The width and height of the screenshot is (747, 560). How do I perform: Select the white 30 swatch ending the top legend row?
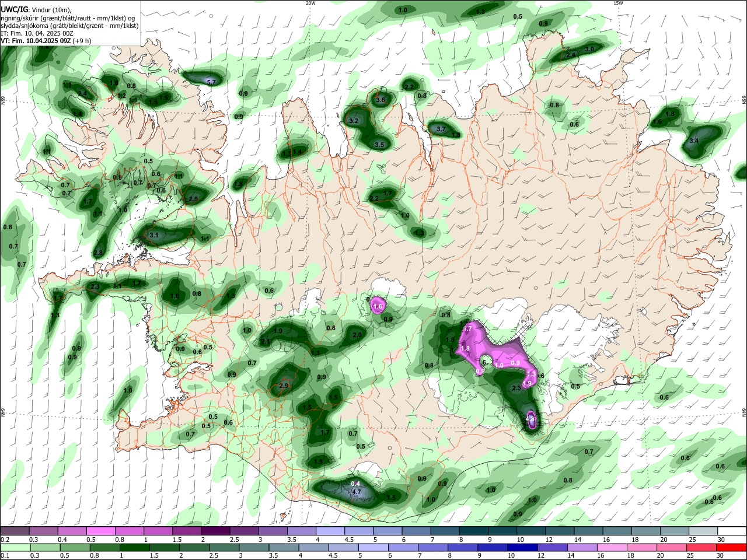click(x=732, y=531)
